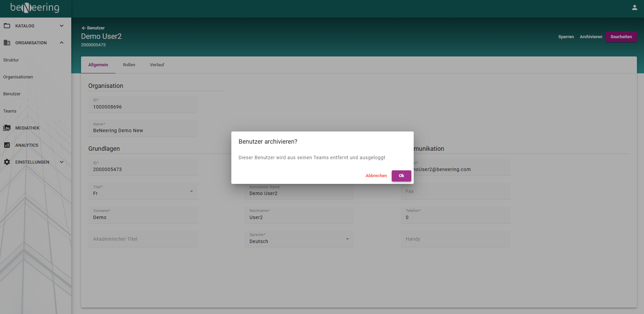This screenshot has height=314, width=644.
Task: Switch to the Rollen tab
Action: coord(129,65)
